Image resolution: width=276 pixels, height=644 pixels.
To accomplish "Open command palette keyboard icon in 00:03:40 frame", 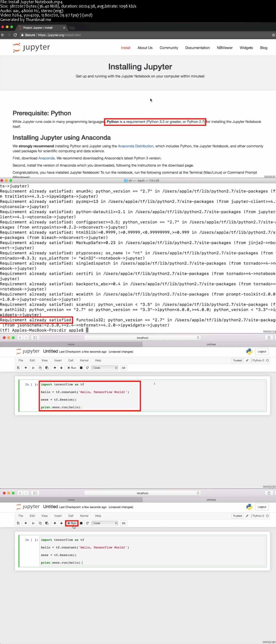I will [124, 523].
